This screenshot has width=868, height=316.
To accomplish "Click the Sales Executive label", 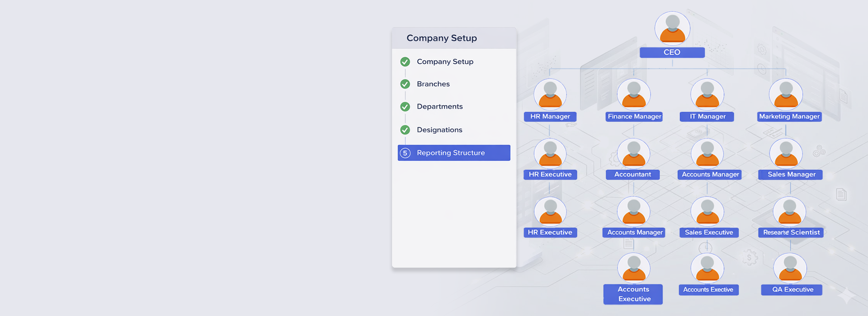I will point(708,232).
